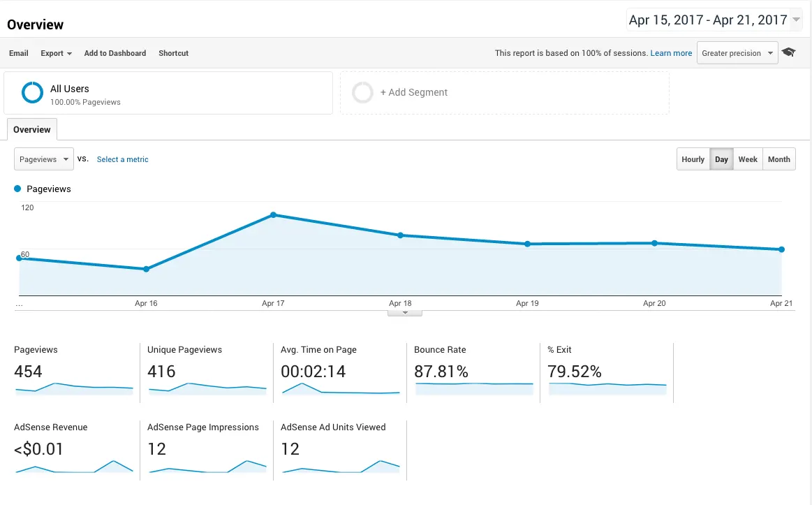812x505 pixels.
Task: Switch chart granularity to Month
Action: click(779, 159)
